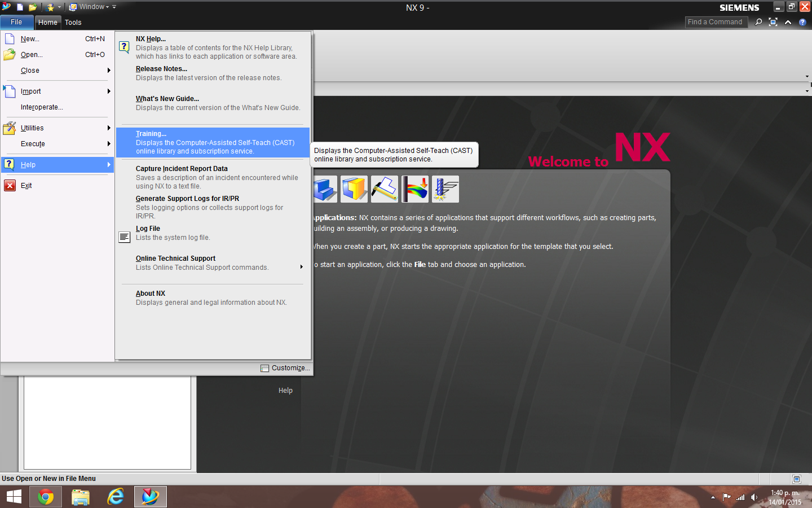Select New... from the File menu

[x=58, y=39]
